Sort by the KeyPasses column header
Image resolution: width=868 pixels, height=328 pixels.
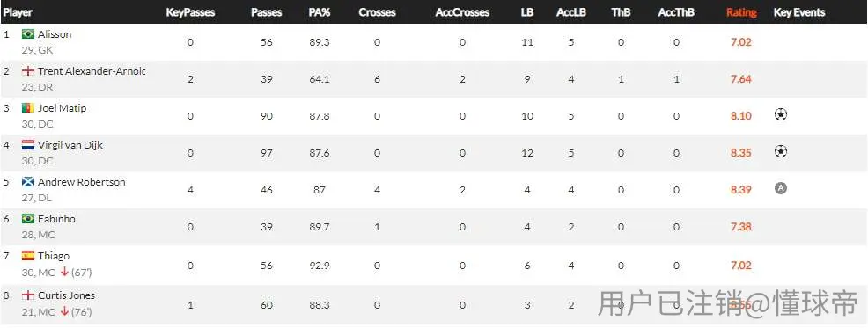point(190,12)
